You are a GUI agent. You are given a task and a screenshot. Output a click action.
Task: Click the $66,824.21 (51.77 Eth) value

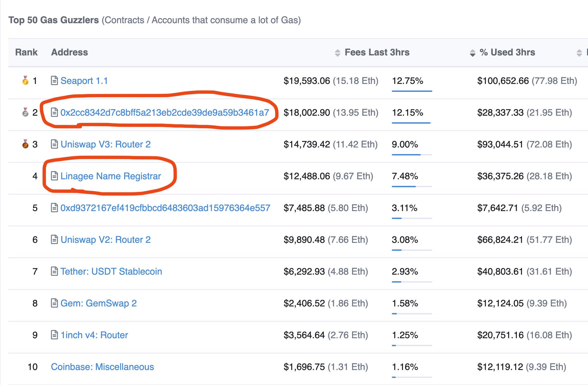pos(525,240)
